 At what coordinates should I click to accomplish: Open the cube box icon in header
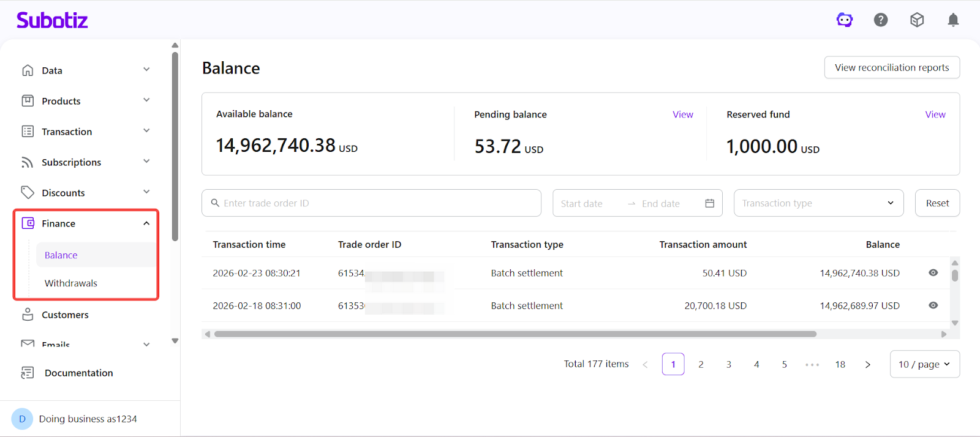(x=917, y=20)
